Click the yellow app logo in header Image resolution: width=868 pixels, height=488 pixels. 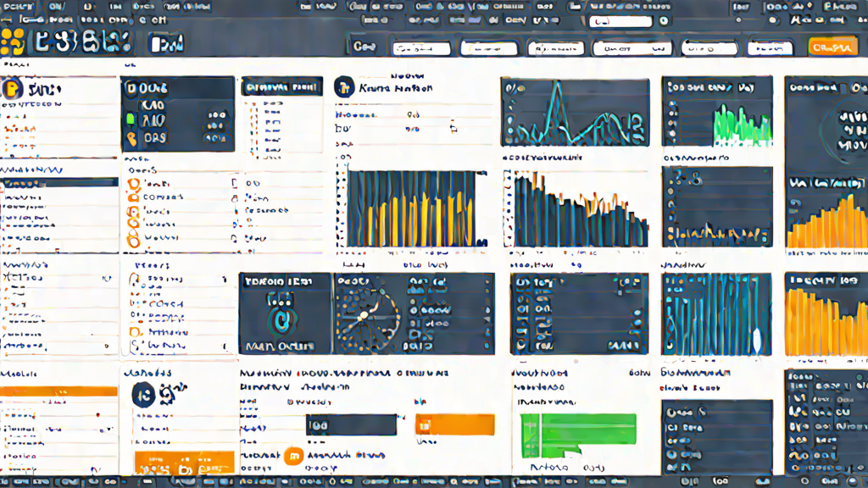tap(12, 42)
